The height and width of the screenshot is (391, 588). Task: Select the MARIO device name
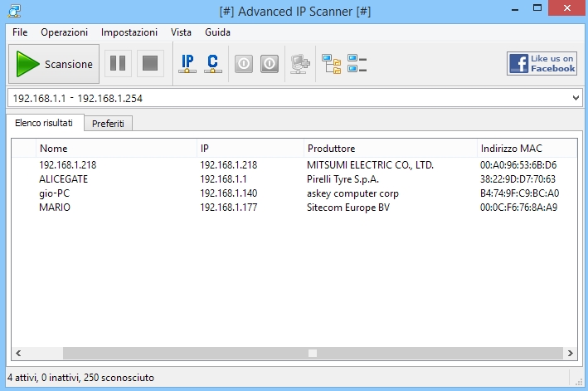(55, 208)
